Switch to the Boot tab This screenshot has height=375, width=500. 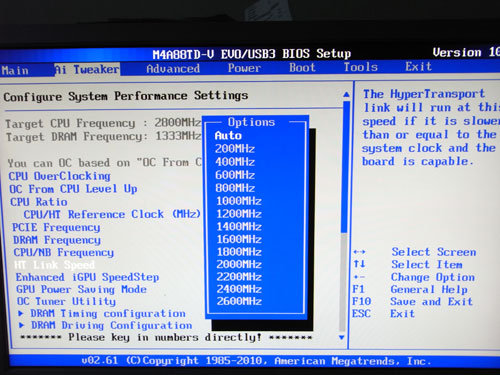pyautogui.click(x=302, y=68)
